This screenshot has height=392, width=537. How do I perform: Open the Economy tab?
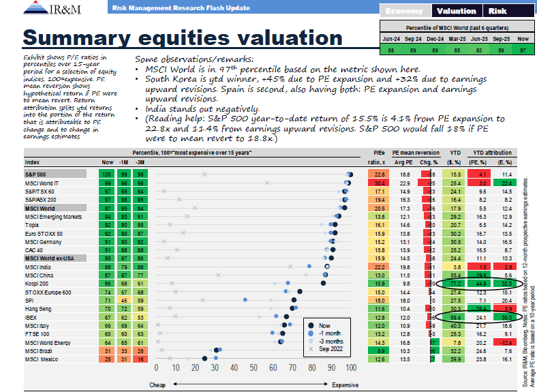[405, 11]
